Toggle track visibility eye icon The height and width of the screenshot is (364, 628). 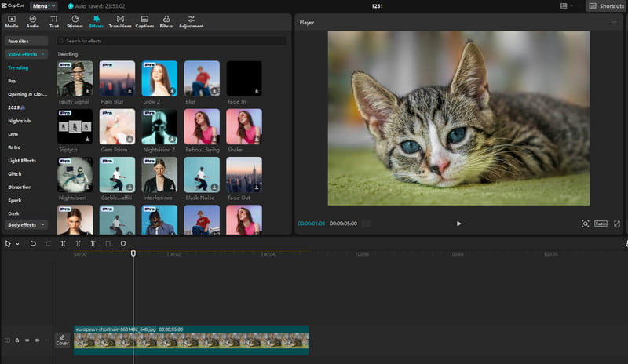27,340
